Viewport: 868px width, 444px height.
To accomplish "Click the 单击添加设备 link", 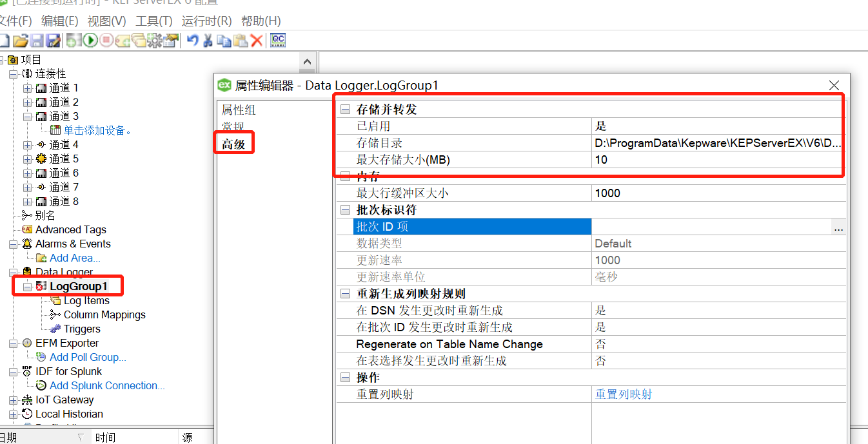I will point(98,130).
